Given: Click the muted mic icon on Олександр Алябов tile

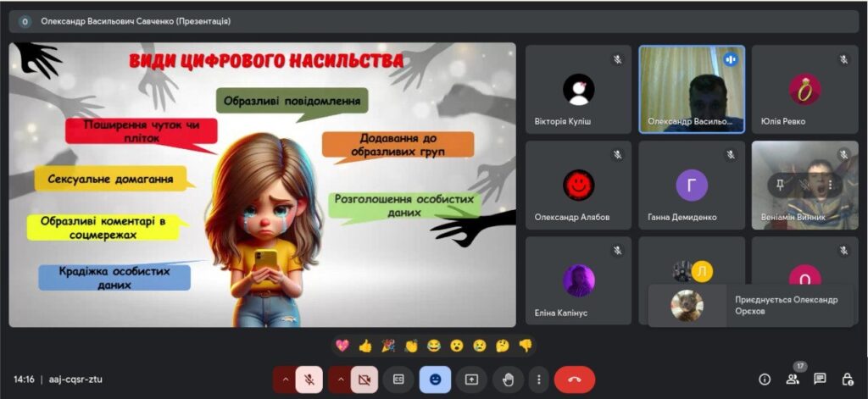Looking at the screenshot, I should pyautogui.click(x=617, y=155).
